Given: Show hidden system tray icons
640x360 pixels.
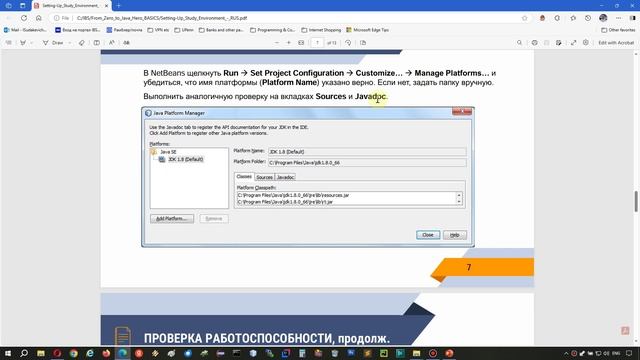Looking at the screenshot, I should point(566,353).
